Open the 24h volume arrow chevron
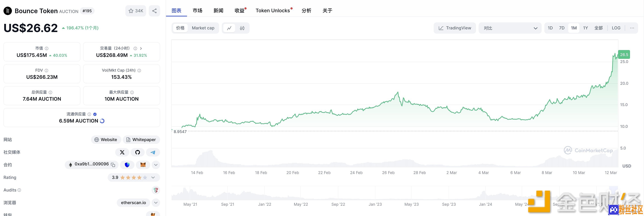The width and height of the screenshot is (644, 216). click(x=141, y=48)
